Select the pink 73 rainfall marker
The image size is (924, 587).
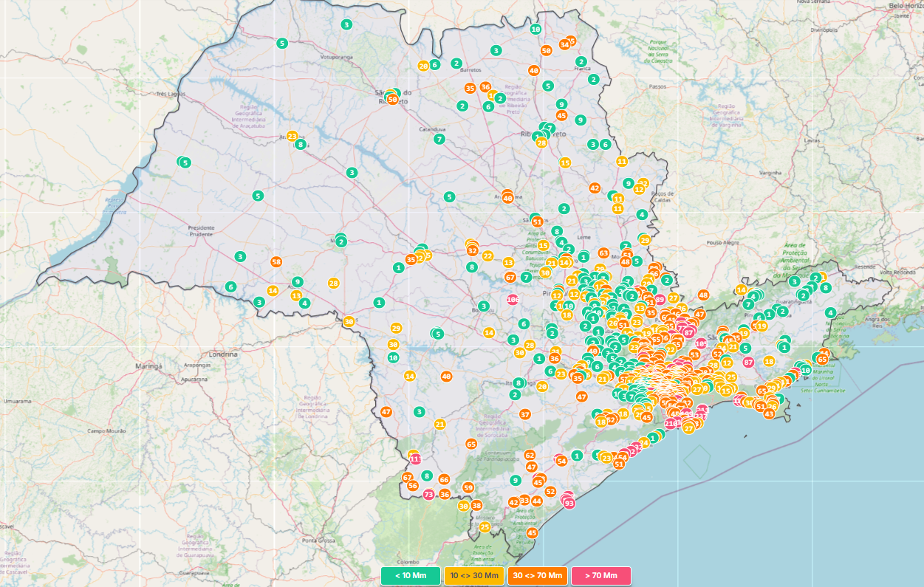(x=428, y=494)
